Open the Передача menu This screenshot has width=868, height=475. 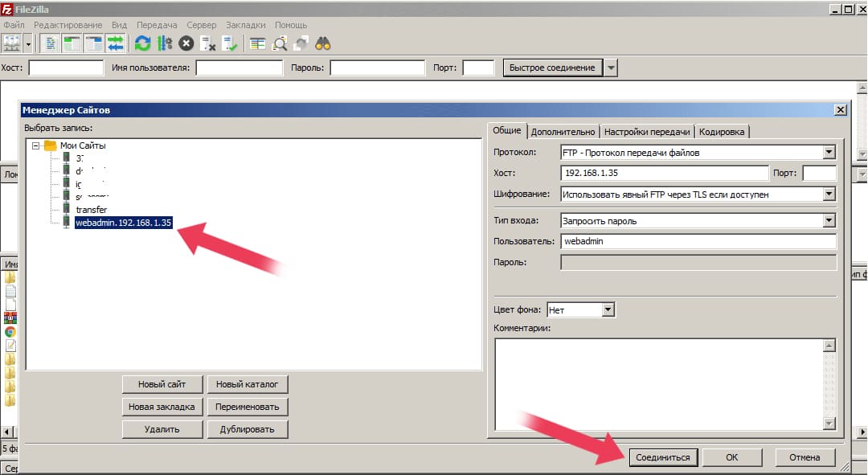coord(157,25)
